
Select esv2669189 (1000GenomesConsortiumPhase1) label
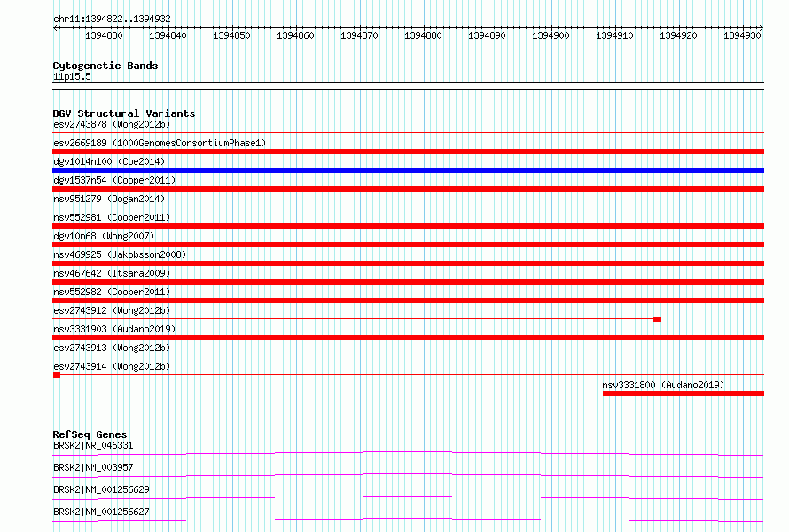pyautogui.click(x=160, y=143)
